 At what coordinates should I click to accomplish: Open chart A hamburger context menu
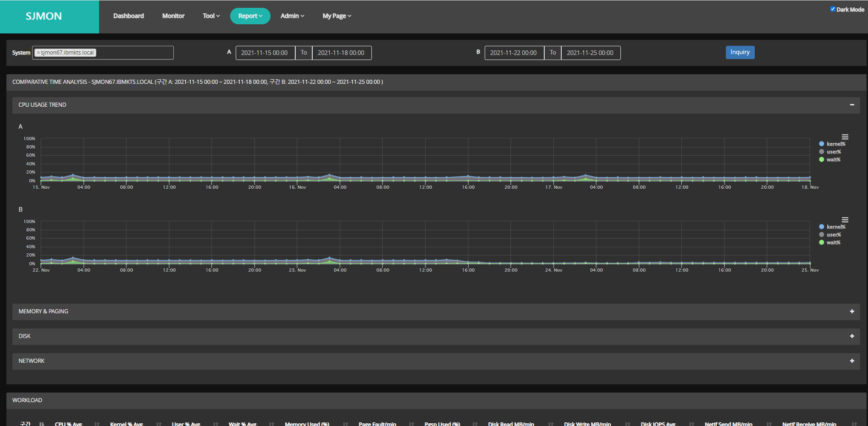click(x=845, y=137)
